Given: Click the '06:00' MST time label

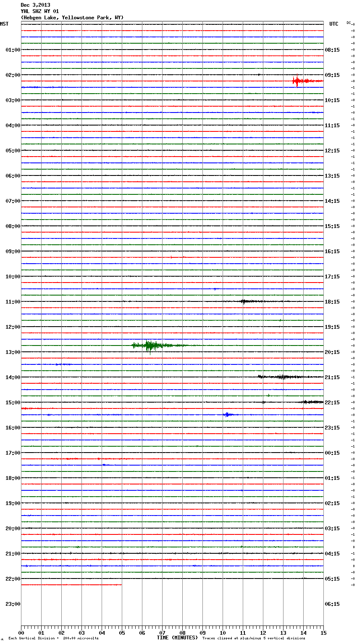Looking at the screenshot, I should 13,176.
